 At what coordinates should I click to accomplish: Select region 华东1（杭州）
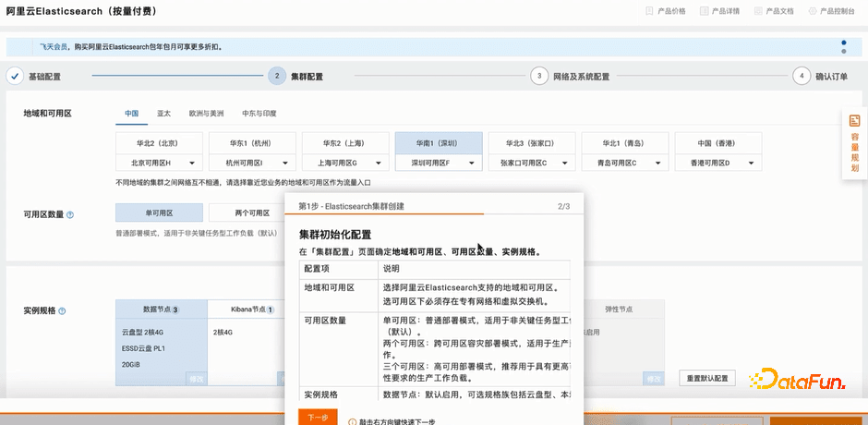(x=252, y=143)
